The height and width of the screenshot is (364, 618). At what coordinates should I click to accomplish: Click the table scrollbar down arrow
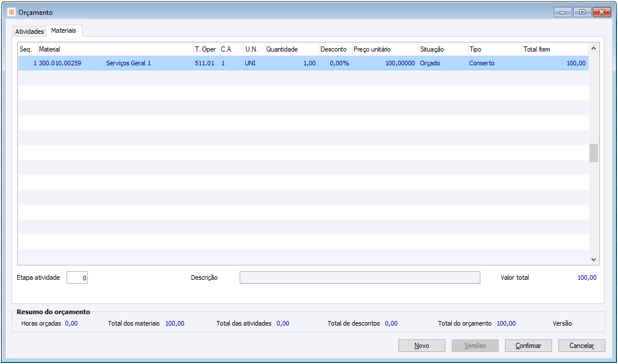(x=593, y=260)
